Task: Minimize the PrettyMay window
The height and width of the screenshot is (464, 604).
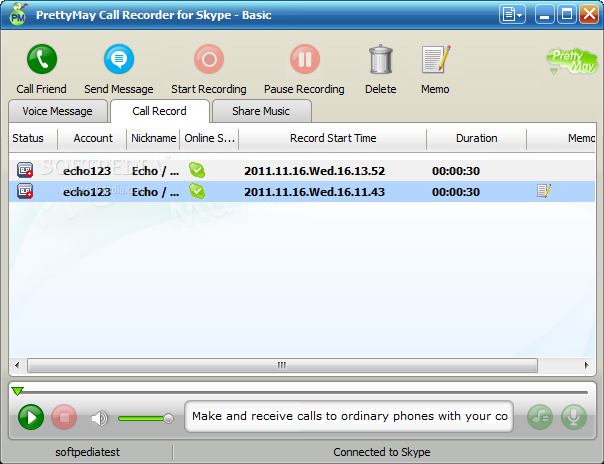Action: 545,15
